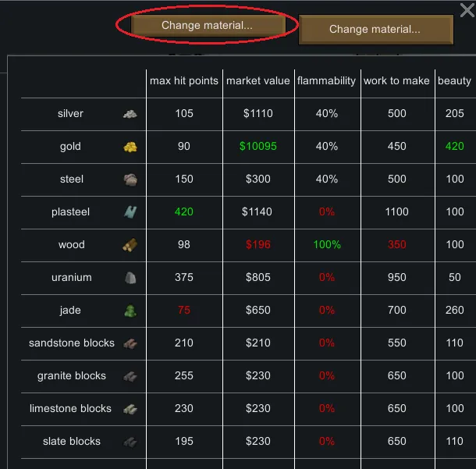The height and width of the screenshot is (469, 476).
Task: Close the material comparison window
Action: pos(467,10)
